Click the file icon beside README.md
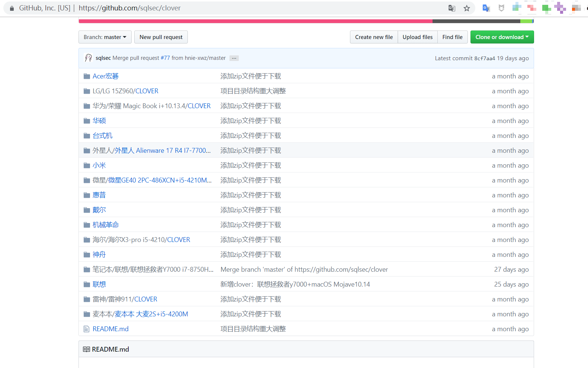Screen dimensions: 588x368 (87, 329)
